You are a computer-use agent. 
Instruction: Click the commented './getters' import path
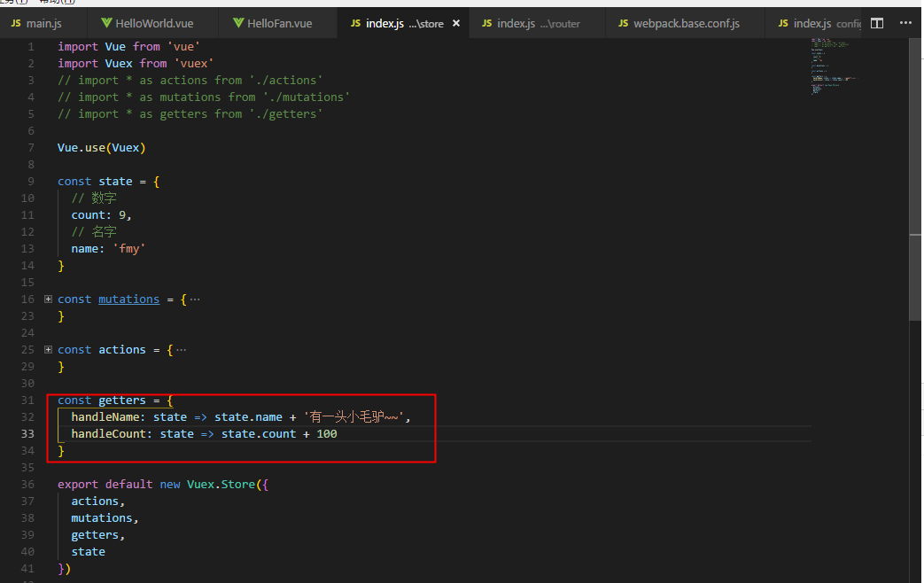click(x=286, y=114)
